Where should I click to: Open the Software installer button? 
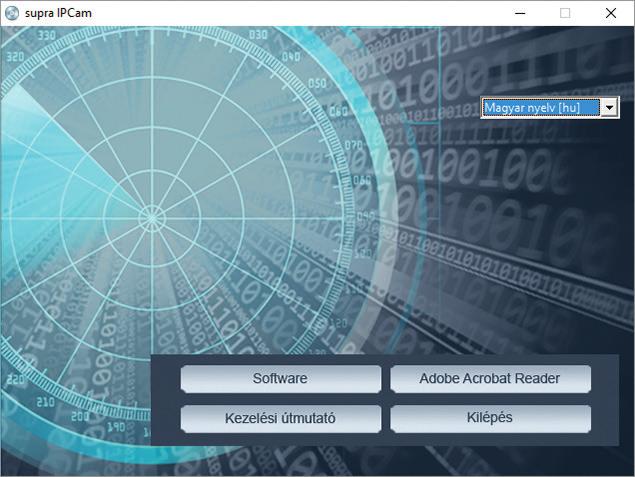click(281, 379)
